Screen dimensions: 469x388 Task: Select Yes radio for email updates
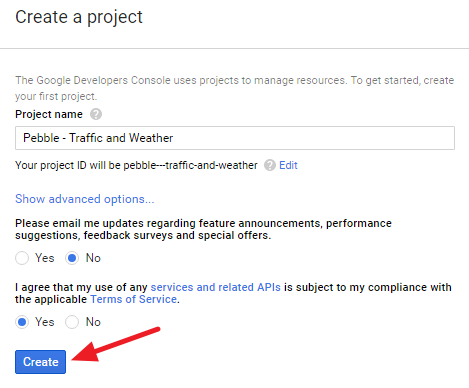click(22, 258)
